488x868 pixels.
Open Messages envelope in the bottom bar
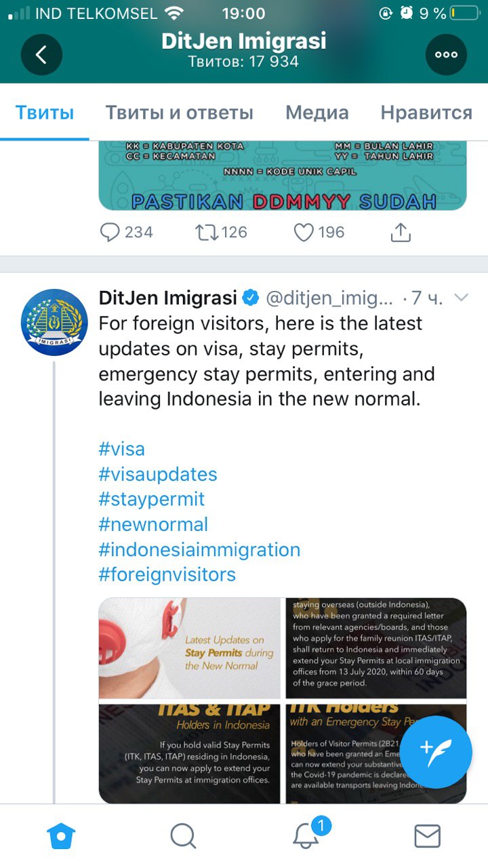(x=427, y=836)
